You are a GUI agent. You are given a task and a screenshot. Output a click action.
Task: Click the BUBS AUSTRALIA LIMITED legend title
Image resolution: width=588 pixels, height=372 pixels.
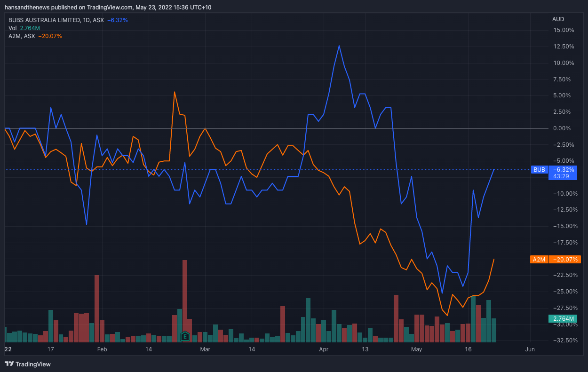47,20
